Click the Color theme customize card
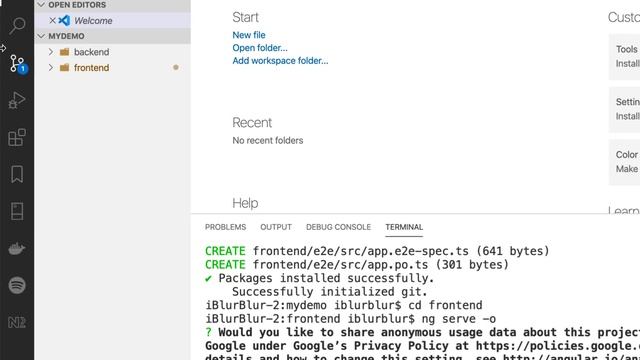This screenshot has width=640, height=360. [624, 162]
